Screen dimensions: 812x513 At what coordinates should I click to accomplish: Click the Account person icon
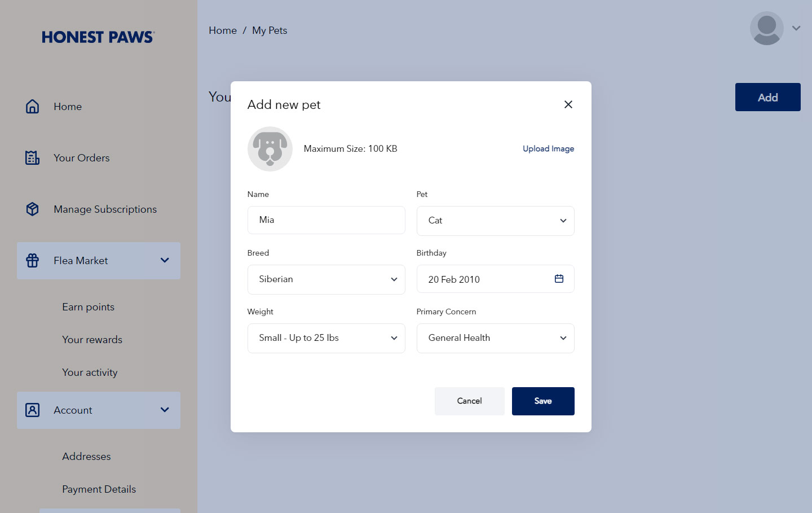(x=33, y=410)
